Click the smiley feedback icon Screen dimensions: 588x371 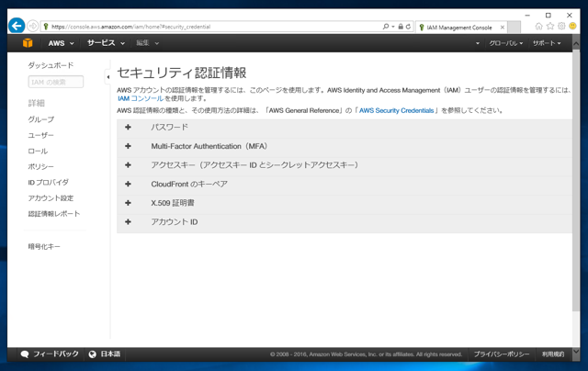(x=572, y=26)
